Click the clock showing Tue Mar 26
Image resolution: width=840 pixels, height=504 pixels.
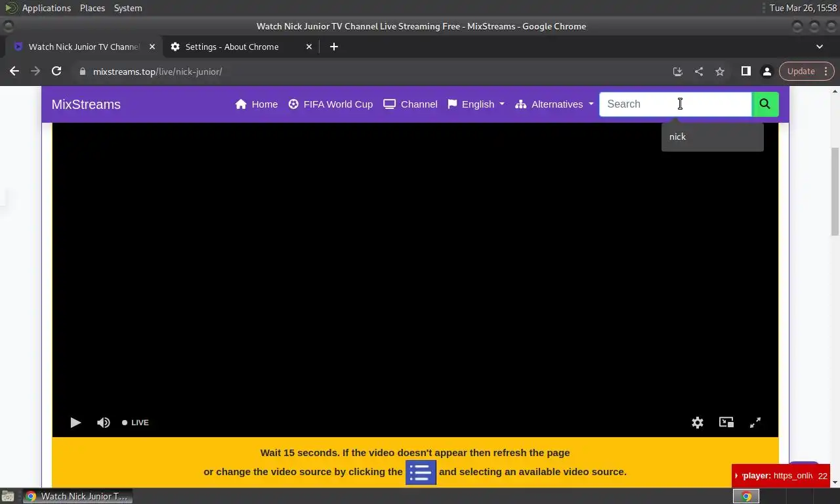pyautogui.click(x=803, y=8)
